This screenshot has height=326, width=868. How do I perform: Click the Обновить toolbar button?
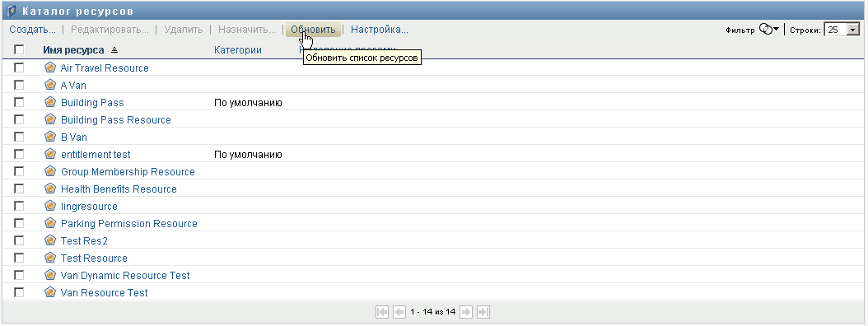pos(313,30)
